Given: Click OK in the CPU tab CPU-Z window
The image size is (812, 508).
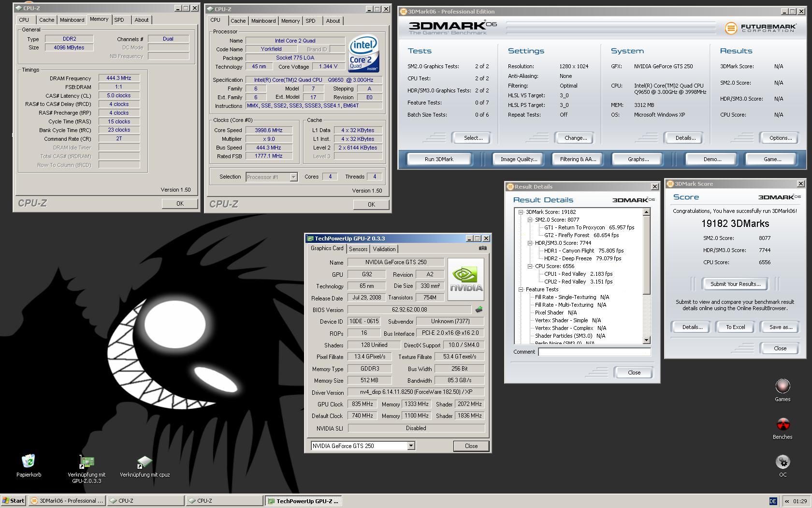Looking at the screenshot, I should [x=371, y=205].
